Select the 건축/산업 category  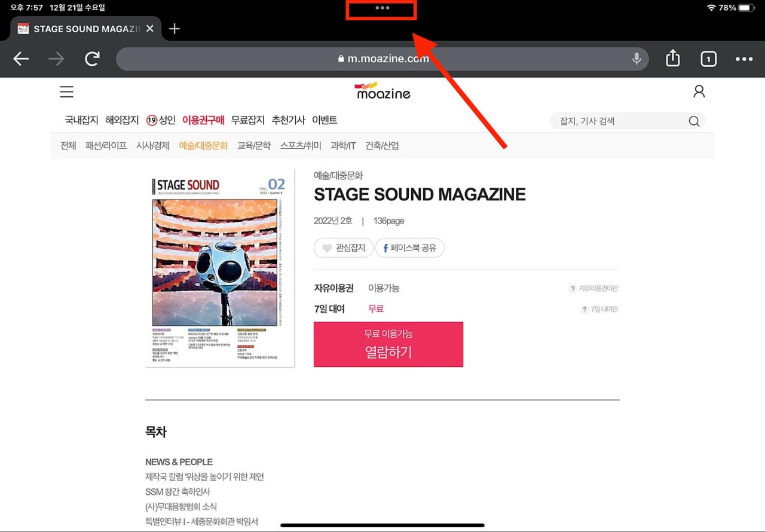[x=382, y=145]
